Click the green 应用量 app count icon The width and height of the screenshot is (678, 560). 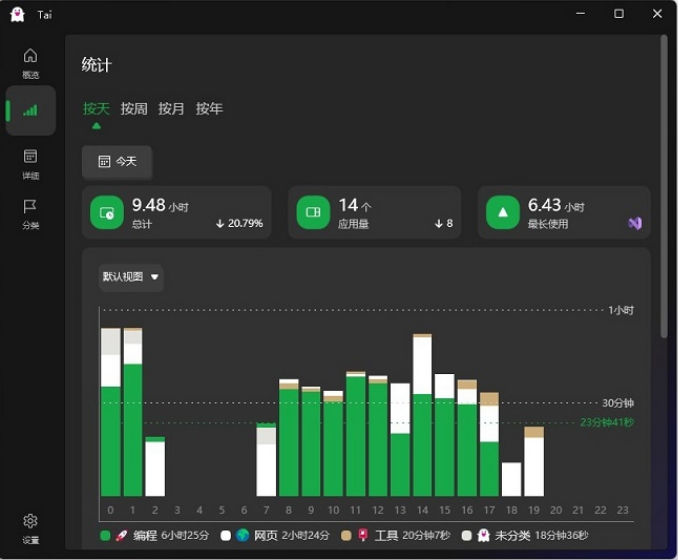click(312, 213)
